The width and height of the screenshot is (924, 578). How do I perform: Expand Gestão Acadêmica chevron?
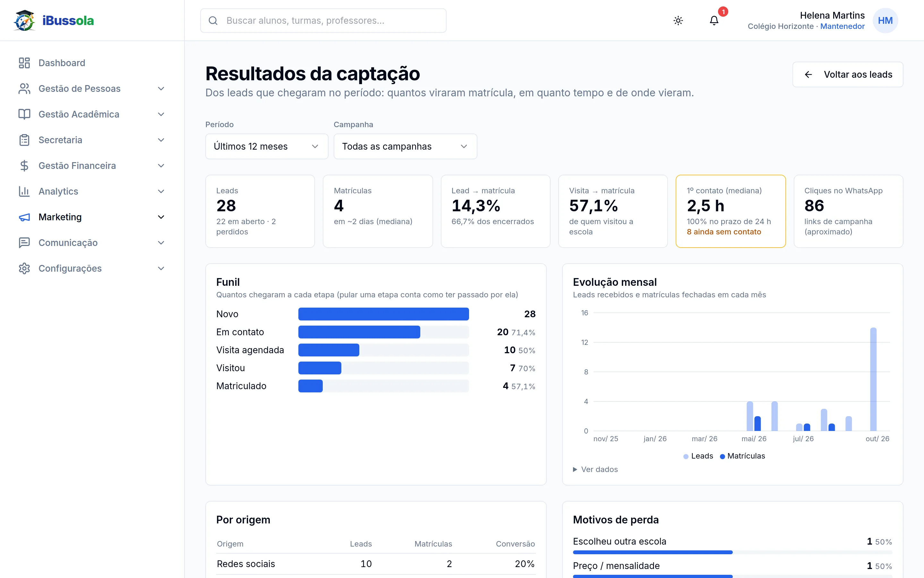tap(161, 114)
